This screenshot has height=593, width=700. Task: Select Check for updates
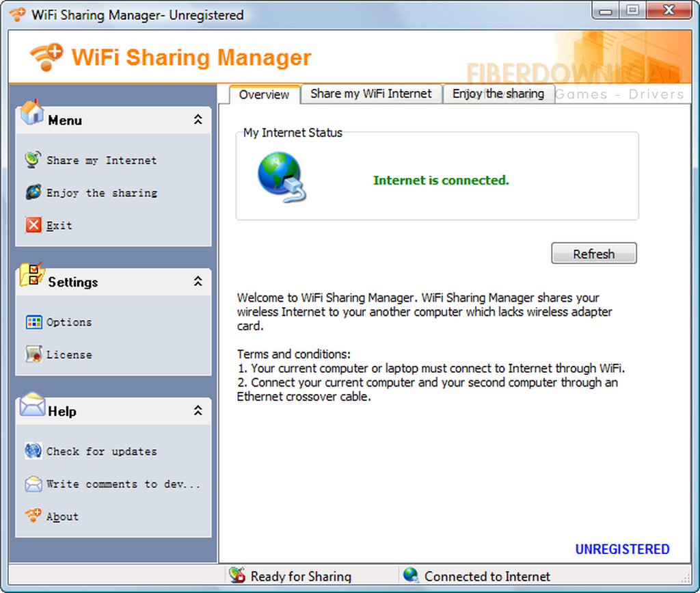[102, 451]
